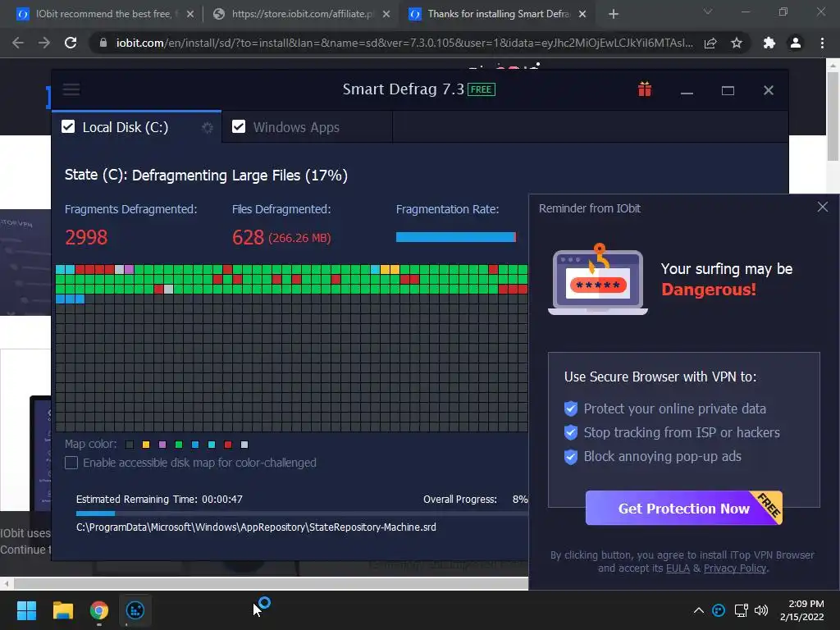Open the Smart Defrag hamburger menu
This screenshot has height=630, width=840.
point(71,89)
